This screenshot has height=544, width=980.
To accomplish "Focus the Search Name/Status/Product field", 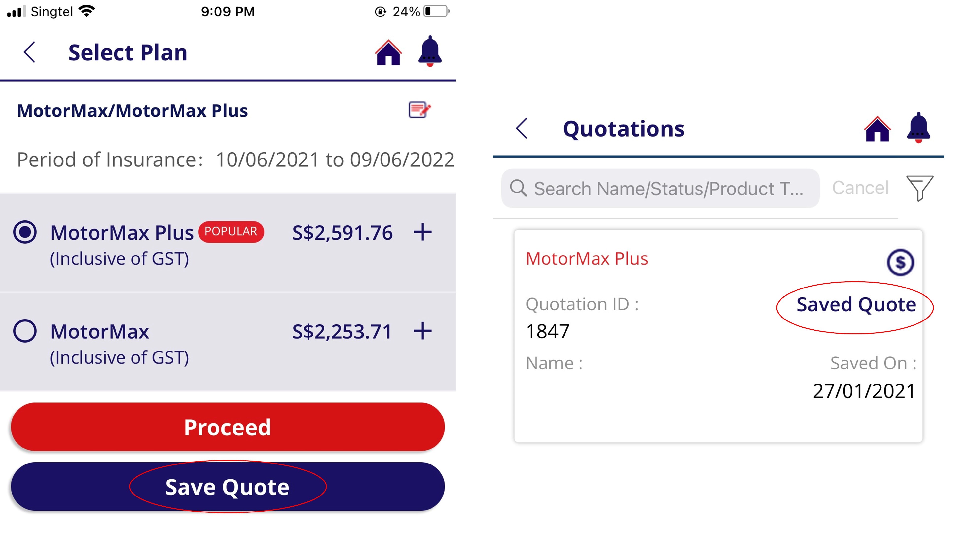I will (660, 189).
